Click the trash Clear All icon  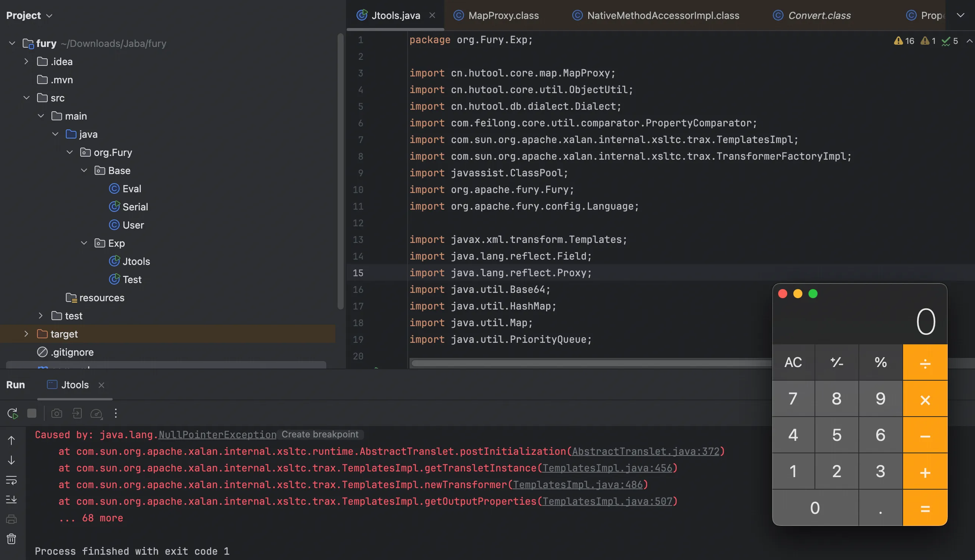tap(11, 539)
